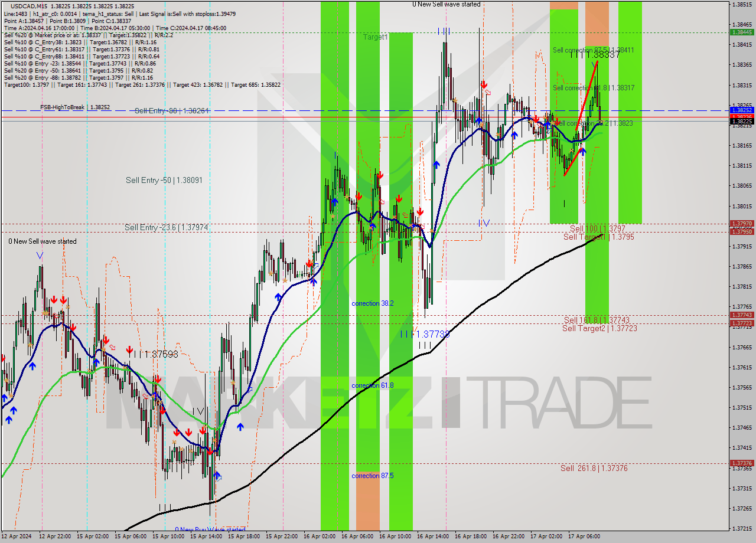The height and width of the screenshot is (543, 756).
Task: Click the 1.38515 price axis value
Action: 742,4
